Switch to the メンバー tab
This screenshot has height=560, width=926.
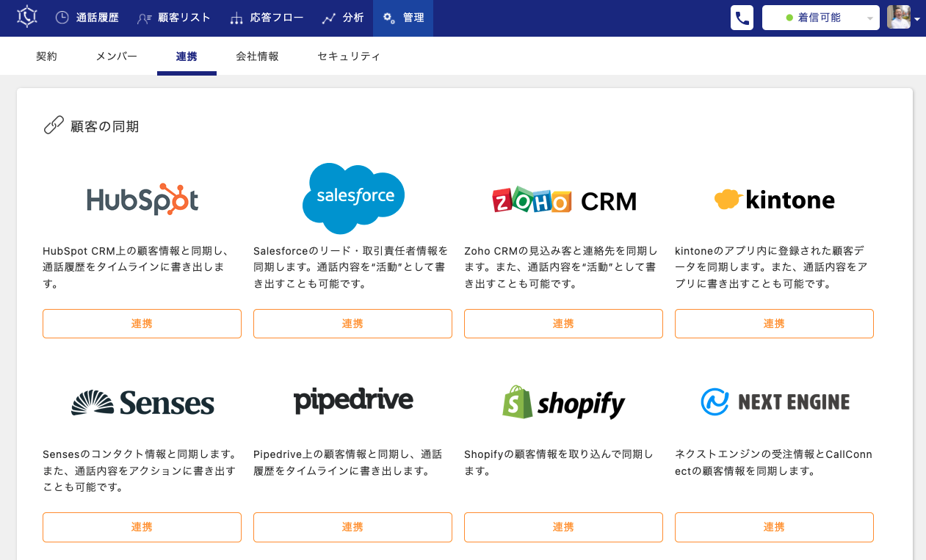point(116,57)
